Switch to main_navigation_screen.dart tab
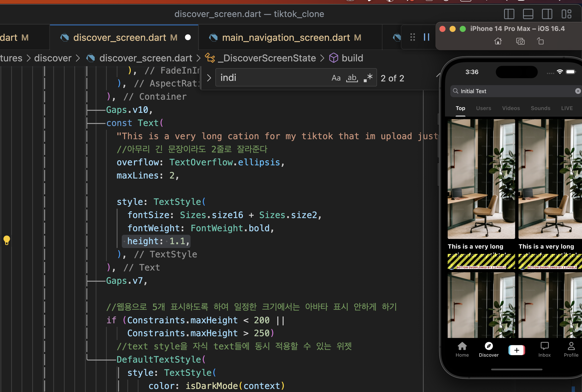This screenshot has height=392, width=582. coord(286,38)
